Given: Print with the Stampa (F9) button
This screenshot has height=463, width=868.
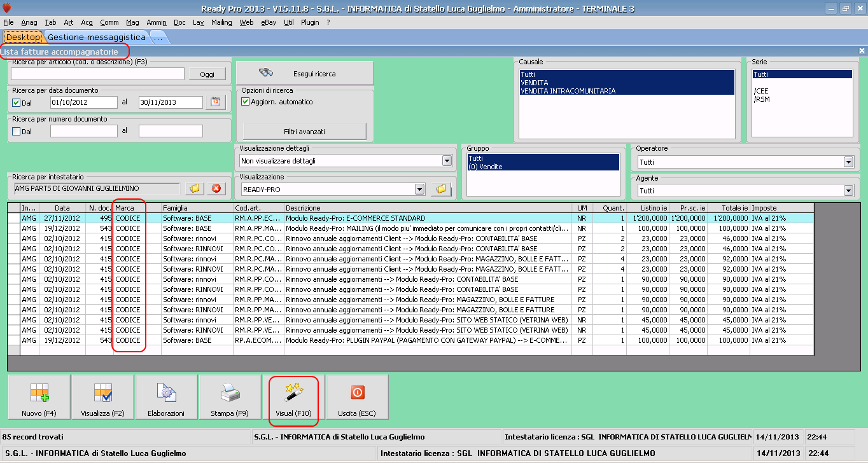Looking at the screenshot, I should click(230, 397).
